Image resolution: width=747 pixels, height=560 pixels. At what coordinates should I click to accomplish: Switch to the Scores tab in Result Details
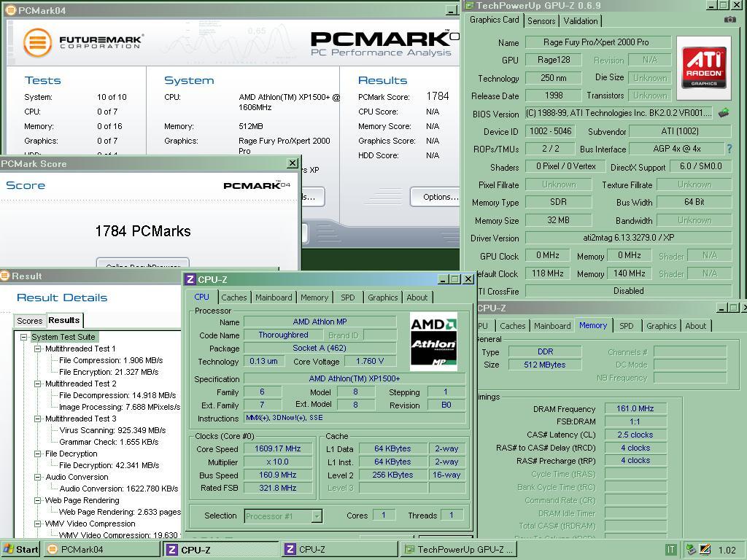point(29,321)
